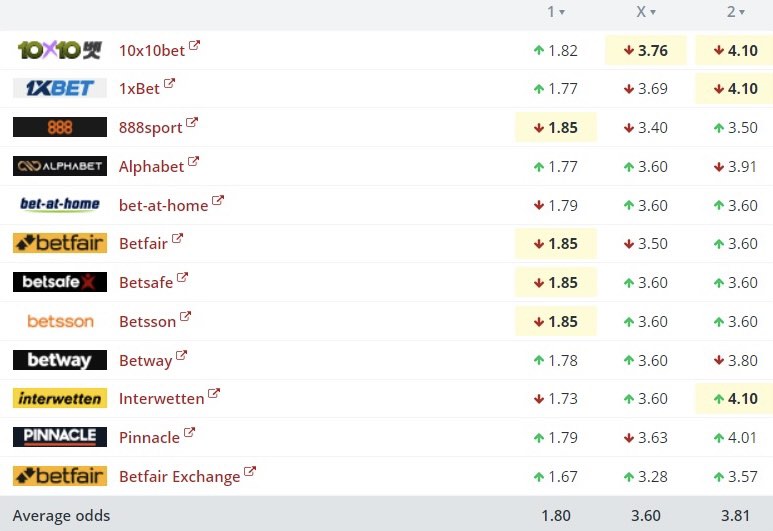This screenshot has height=531, width=773.
Task: Click the Interwetten yellow logo
Action: click(x=60, y=398)
